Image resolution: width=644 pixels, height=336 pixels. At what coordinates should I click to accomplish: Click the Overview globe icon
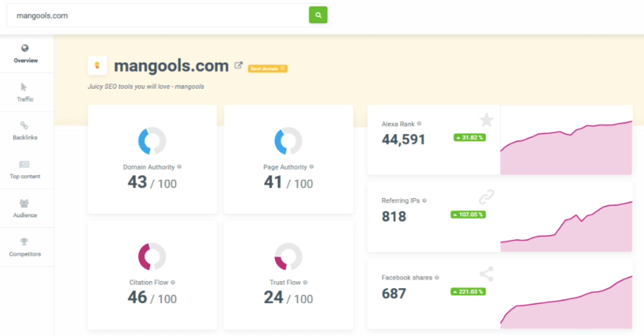click(x=25, y=48)
